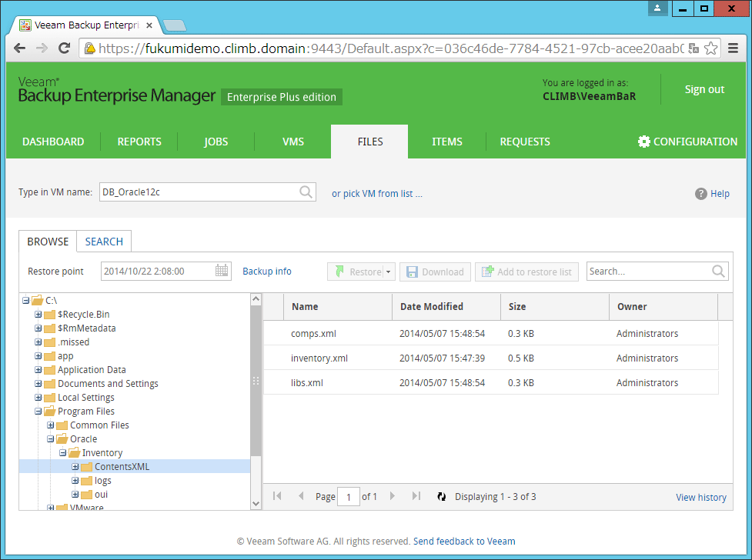Open the Restore dropdown arrow

[x=389, y=272]
